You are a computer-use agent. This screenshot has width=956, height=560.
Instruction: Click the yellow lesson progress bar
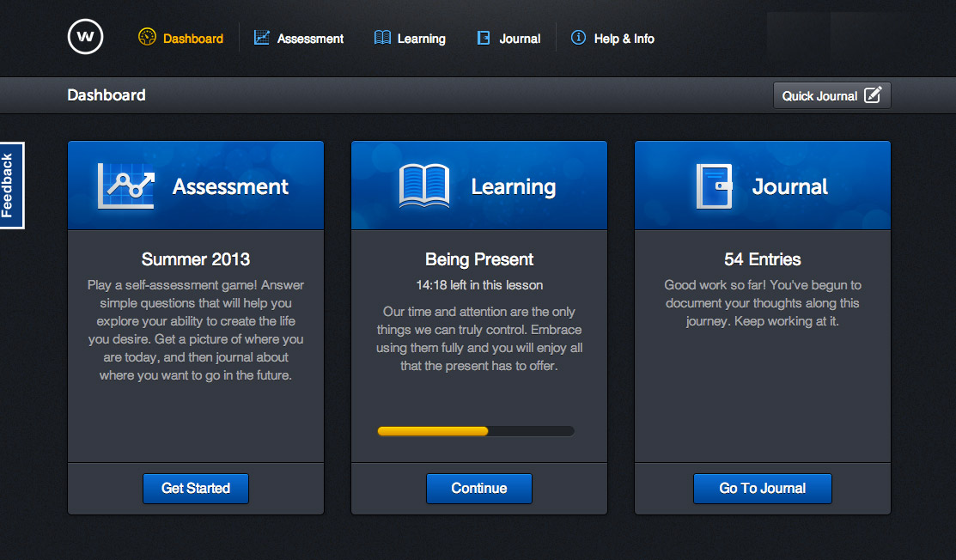(x=476, y=431)
